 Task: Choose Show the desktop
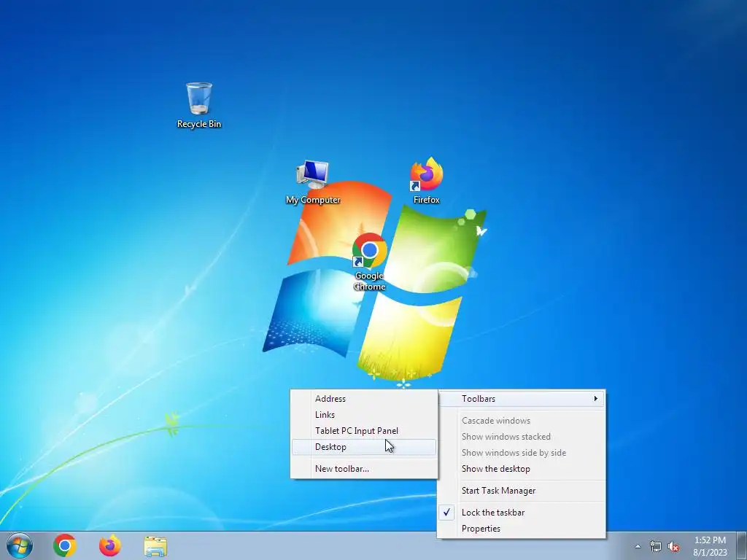click(x=522, y=469)
